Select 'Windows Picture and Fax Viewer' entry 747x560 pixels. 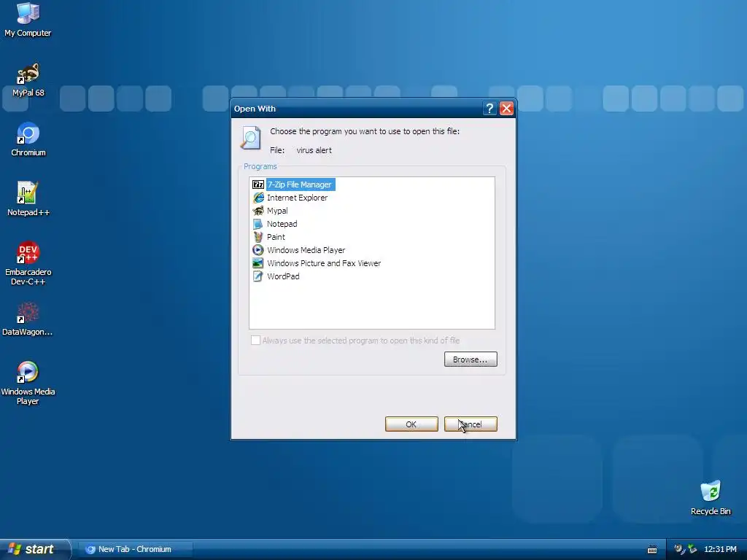(x=324, y=262)
